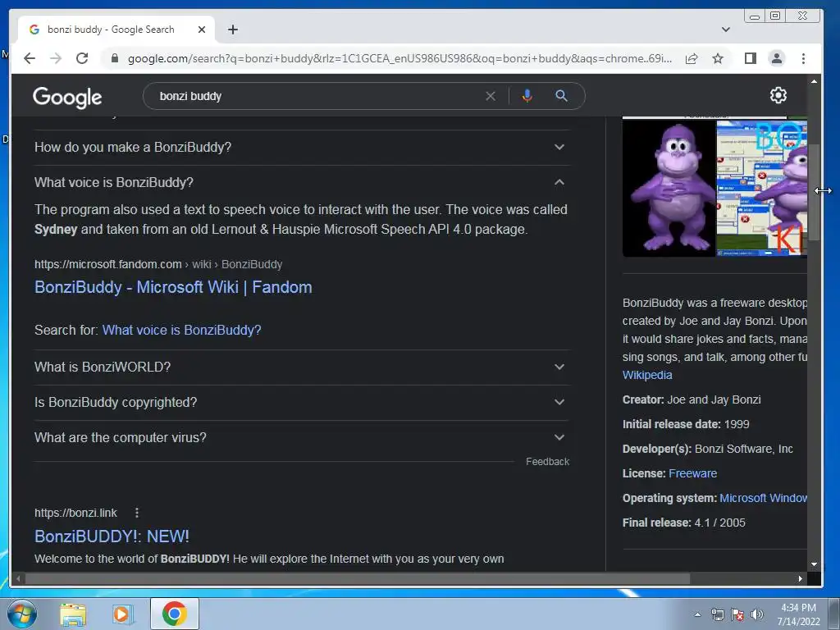Viewport: 840px width, 630px height.
Task: Collapse "What voice is BonziBuddy?" answer
Action: point(301,182)
